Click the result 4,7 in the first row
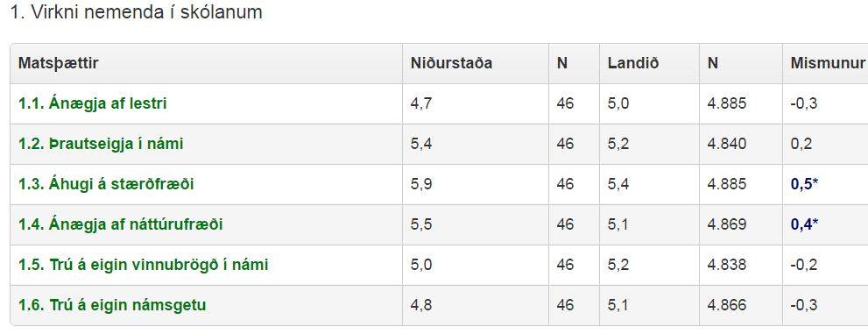Image resolution: width=868 pixels, height=334 pixels. [421, 103]
